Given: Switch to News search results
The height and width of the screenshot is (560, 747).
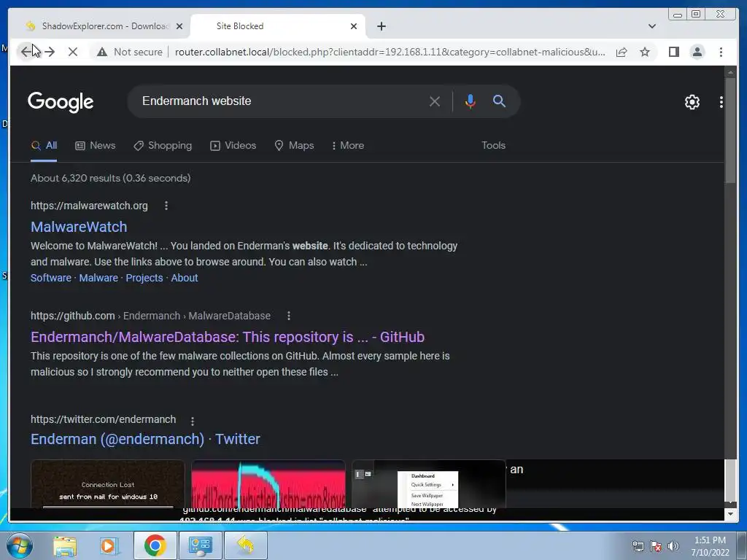Looking at the screenshot, I should click(96, 146).
